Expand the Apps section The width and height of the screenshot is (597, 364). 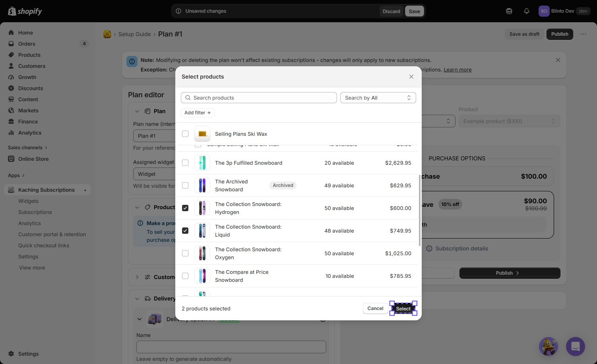[16, 175]
